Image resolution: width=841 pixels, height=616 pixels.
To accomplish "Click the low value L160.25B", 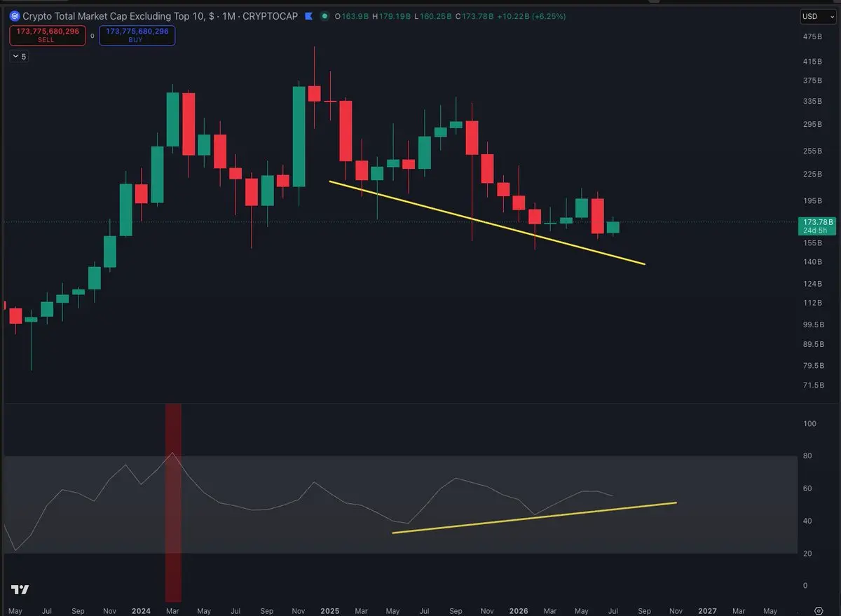I will click(434, 16).
